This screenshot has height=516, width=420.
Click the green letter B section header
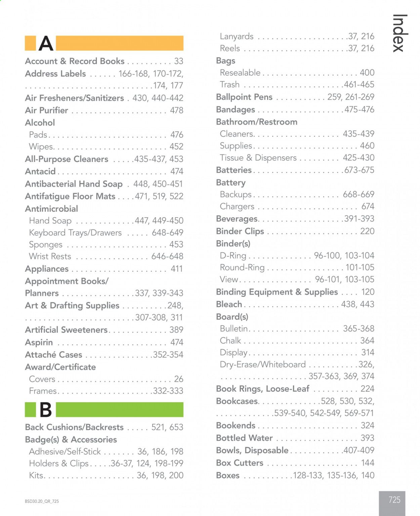104,410
